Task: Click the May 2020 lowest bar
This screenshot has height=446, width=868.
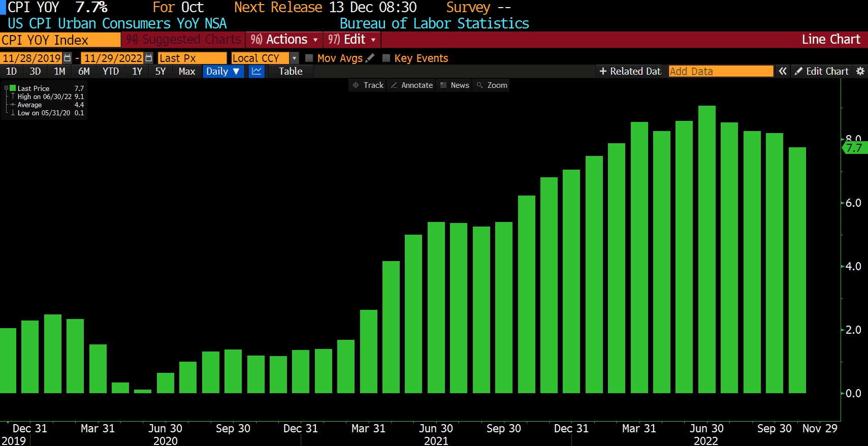Action: pyautogui.click(x=143, y=391)
